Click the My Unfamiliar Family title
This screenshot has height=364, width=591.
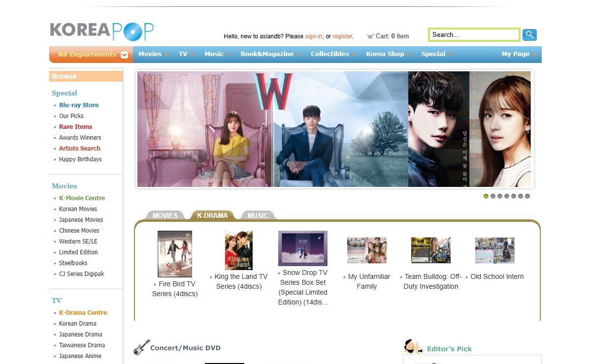(369, 281)
